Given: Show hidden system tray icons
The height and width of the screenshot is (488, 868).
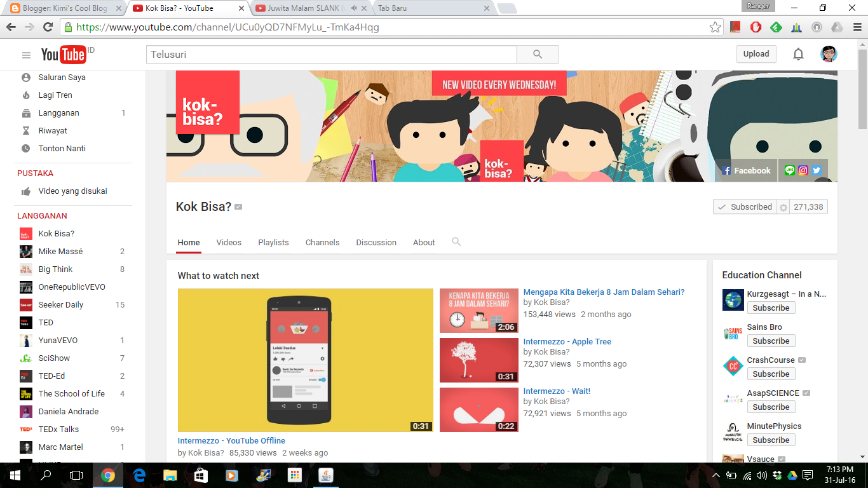Looking at the screenshot, I should pyautogui.click(x=716, y=475).
